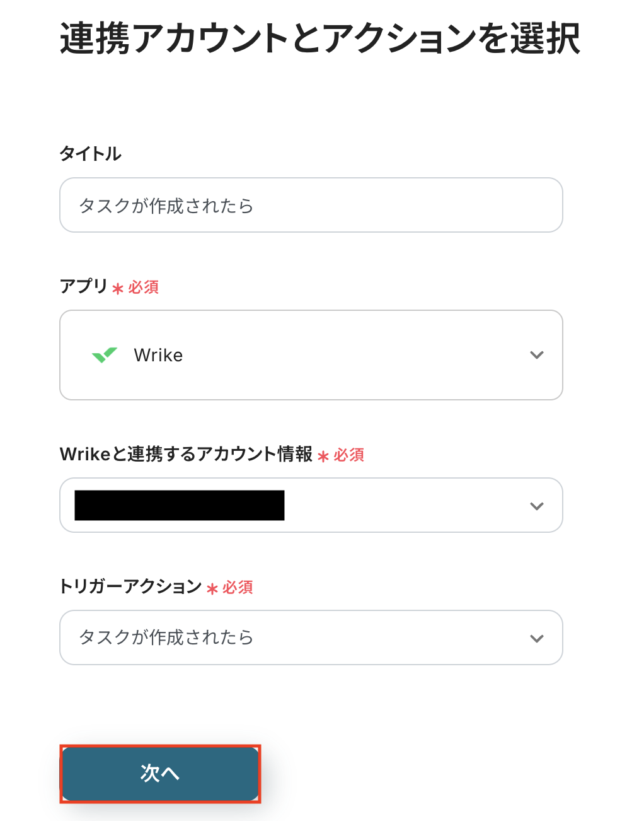Click the red asterisk beside トリガーアクション
This screenshot has height=821, width=644.
[x=212, y=589]
